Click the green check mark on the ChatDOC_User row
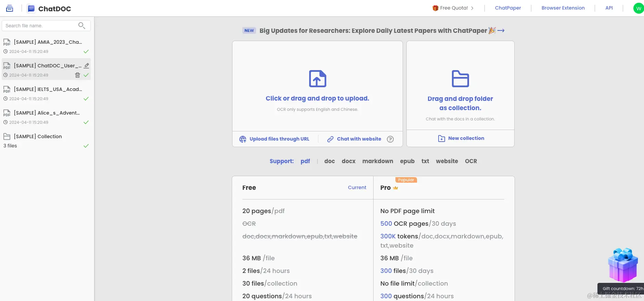The image size is (644, 301). tap(86, 75)
